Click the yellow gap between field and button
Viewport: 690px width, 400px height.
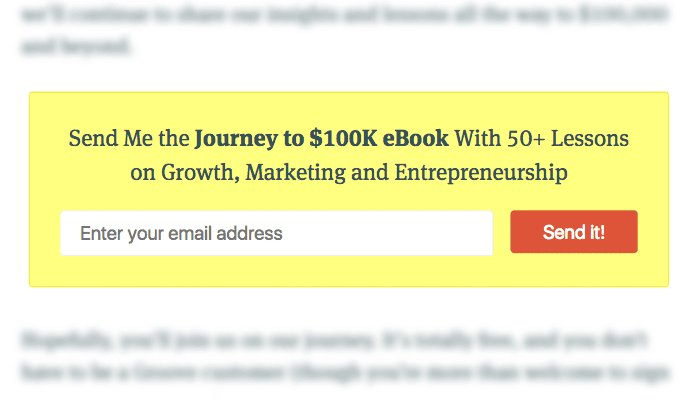click(501, 234)
